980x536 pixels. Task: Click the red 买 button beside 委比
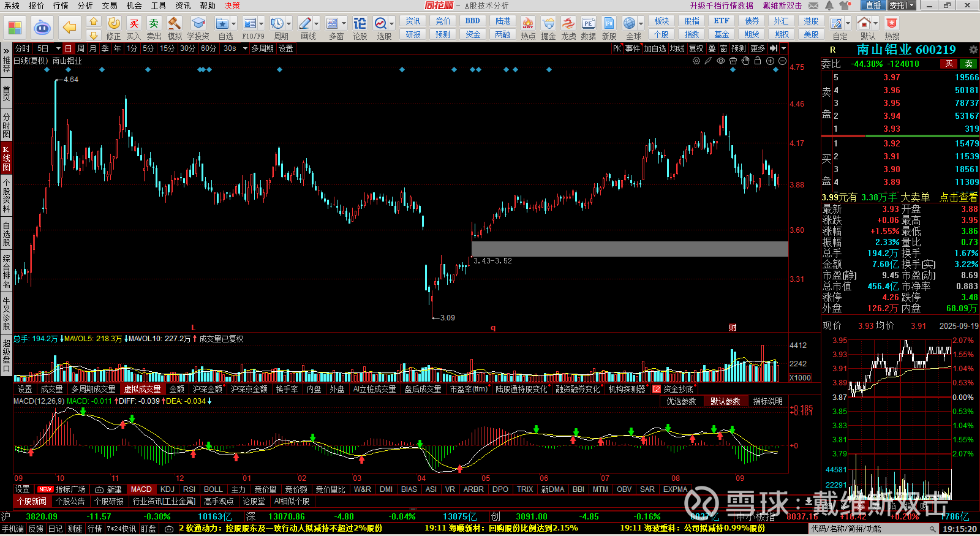949,64
